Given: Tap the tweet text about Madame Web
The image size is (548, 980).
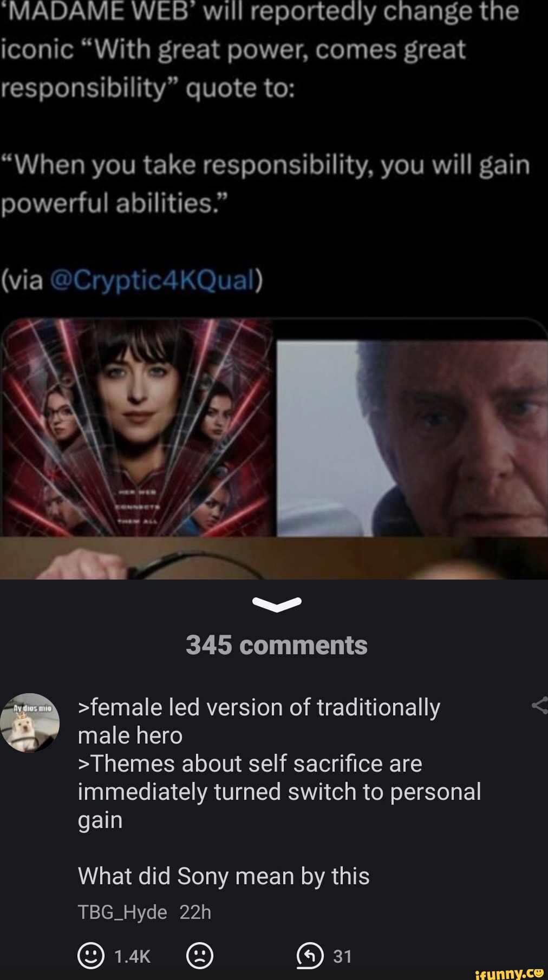Looking at the screenshot, I should [x=260, y=49].
